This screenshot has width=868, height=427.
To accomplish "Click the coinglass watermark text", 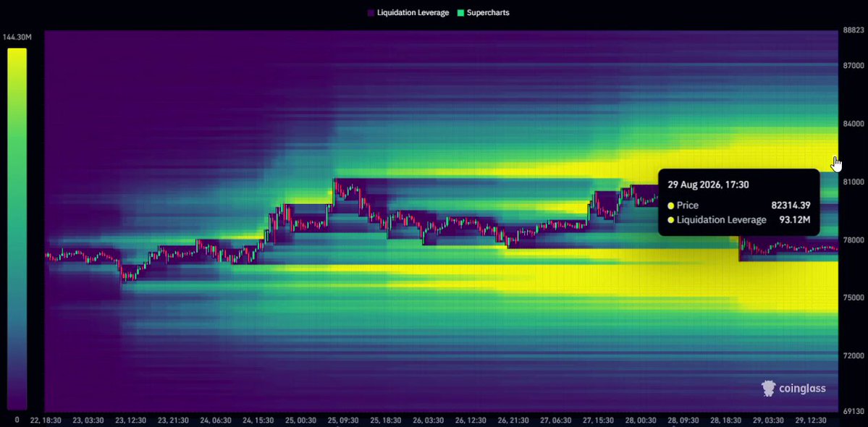I will click(x=802, y=389).
